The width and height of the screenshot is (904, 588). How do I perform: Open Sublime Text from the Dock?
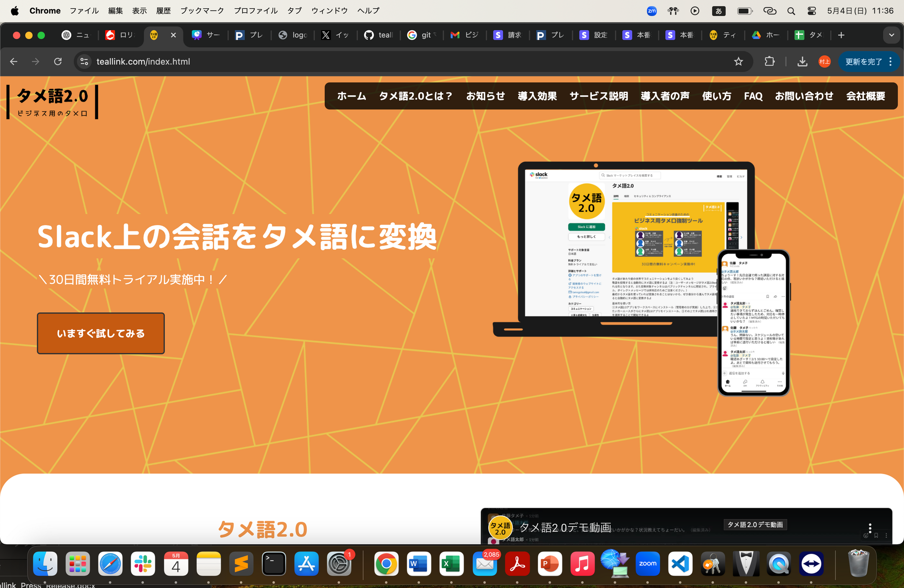pos(241,564)
